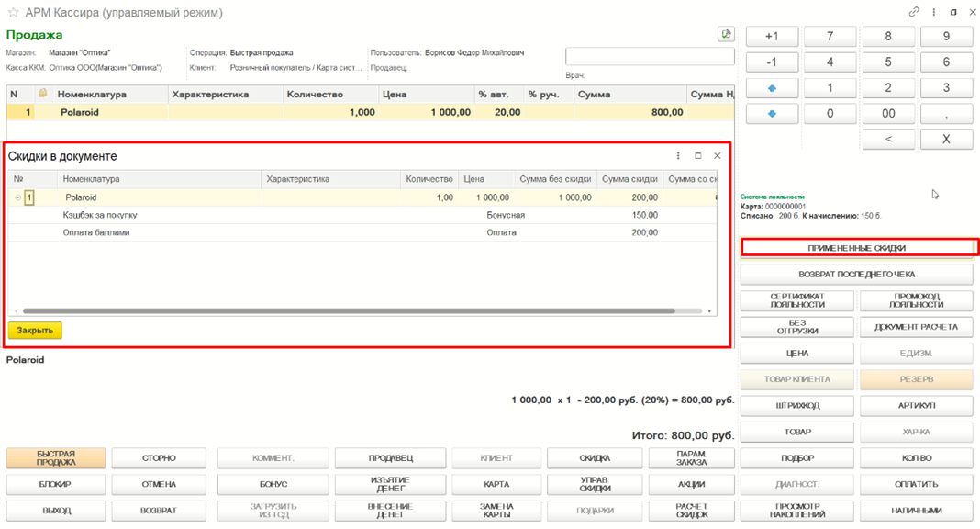
Task: Click the upper blue diamond keypad button
Action: pyautogui.click(x=772, y=88)
